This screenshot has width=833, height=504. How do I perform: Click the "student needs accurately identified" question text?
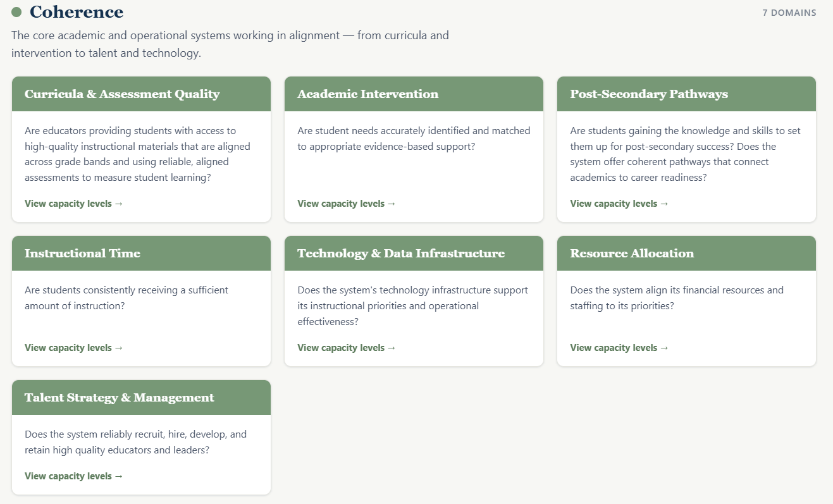coord(414,138)
